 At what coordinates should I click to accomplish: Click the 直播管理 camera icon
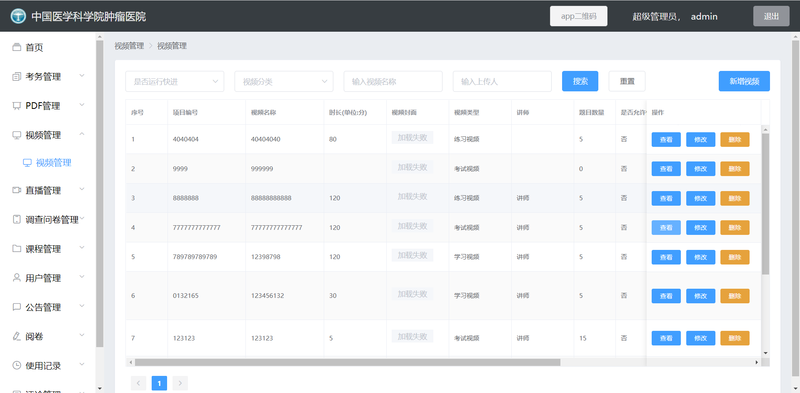click(x=16, y=190)
